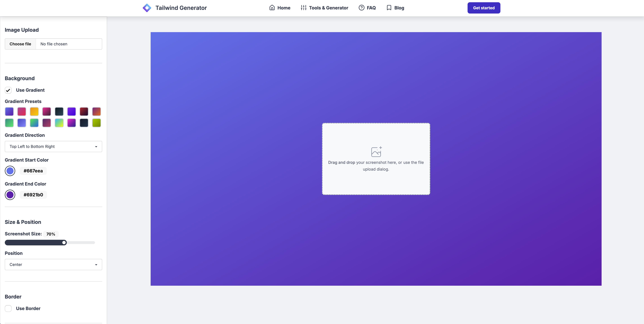Select the pink-to-red gradient preset
This screenshot has width=644, height=324.
(22, 111)
